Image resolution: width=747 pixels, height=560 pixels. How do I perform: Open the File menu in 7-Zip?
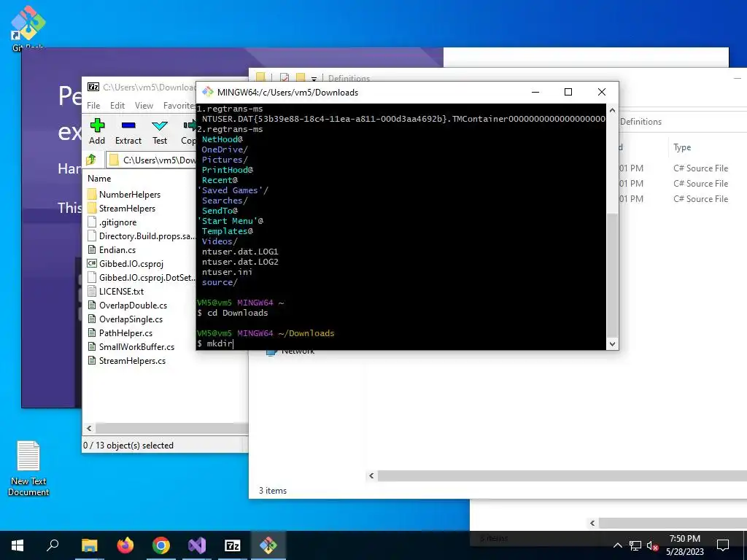(93, 105)
